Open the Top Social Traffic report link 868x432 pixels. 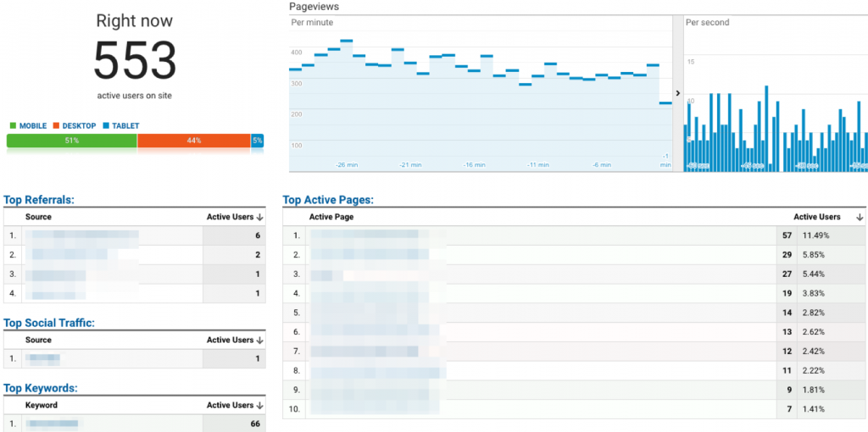[48, 323]
